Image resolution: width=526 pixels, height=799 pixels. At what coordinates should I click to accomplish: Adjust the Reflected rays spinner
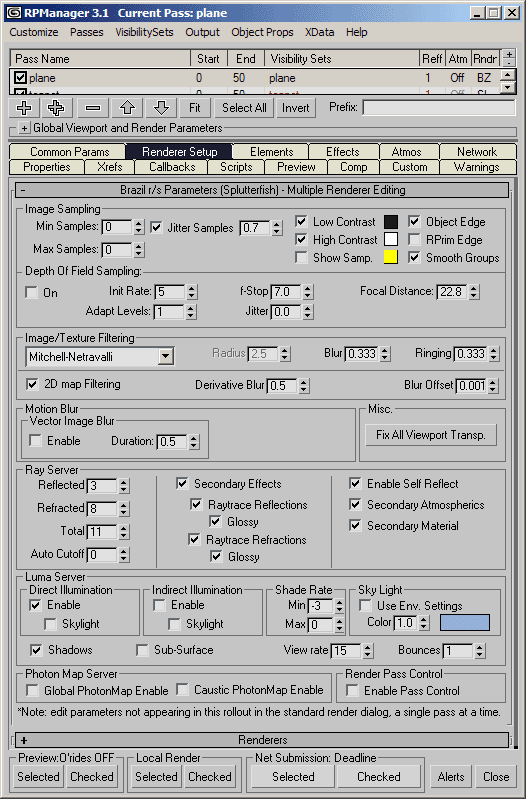(124, 486)
